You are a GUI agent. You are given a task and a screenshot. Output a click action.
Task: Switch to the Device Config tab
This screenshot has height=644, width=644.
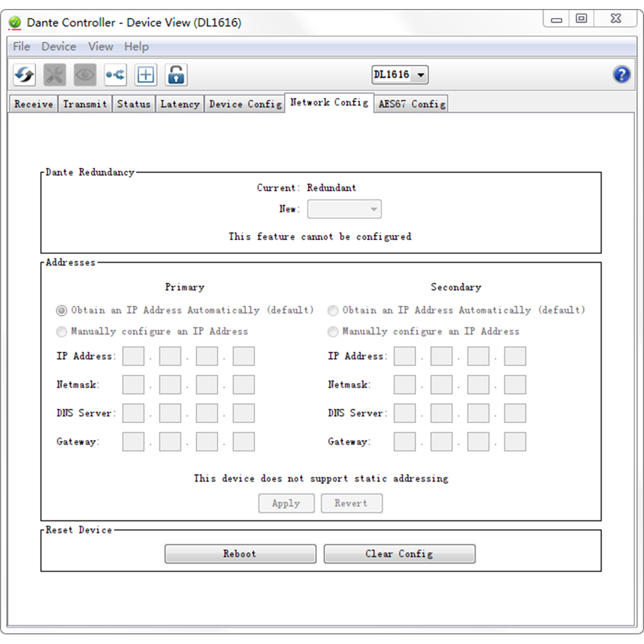(x=245, y=104)
